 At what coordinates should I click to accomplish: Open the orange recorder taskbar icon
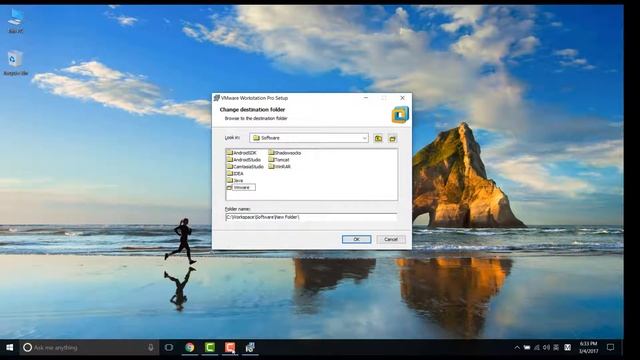point(230,347)
